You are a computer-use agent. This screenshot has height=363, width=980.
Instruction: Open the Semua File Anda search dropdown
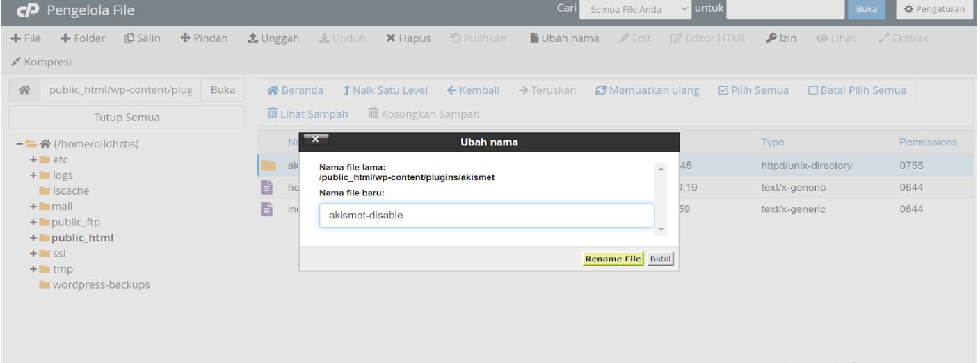636,10
